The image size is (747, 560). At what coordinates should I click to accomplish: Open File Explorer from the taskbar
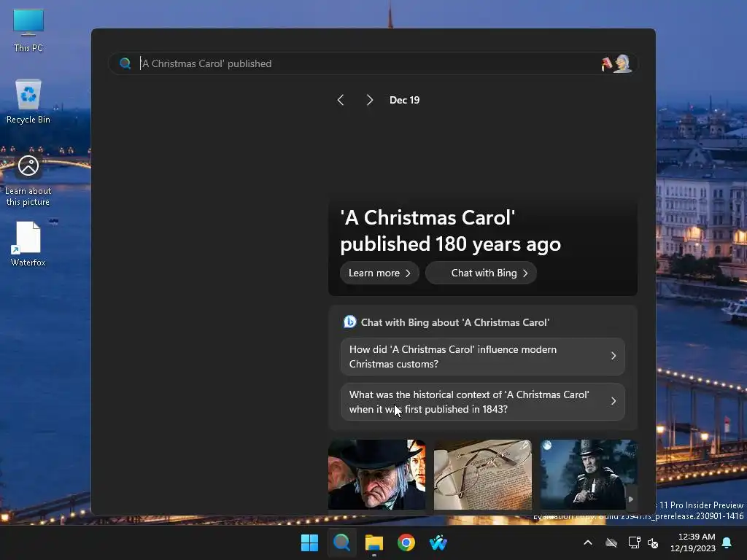coord(374,542)
